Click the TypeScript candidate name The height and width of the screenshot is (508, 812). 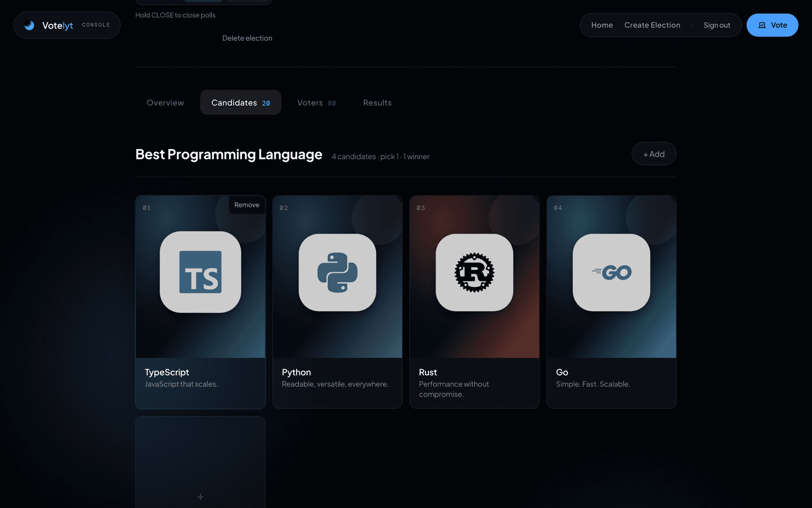(x=167, y=372)
